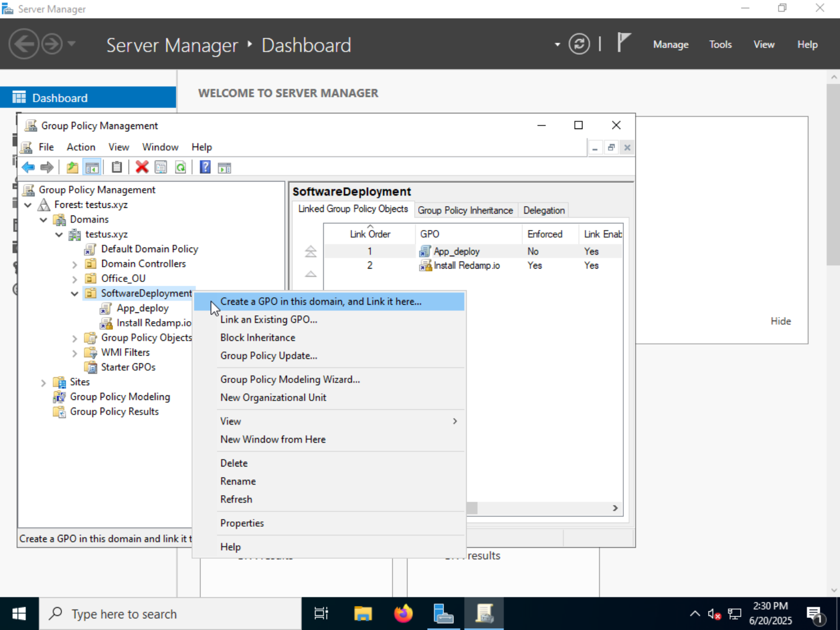Select Dashboard in Server Manager sidebar
Screen dimensions: 840x630
click(x=88, y=98)
